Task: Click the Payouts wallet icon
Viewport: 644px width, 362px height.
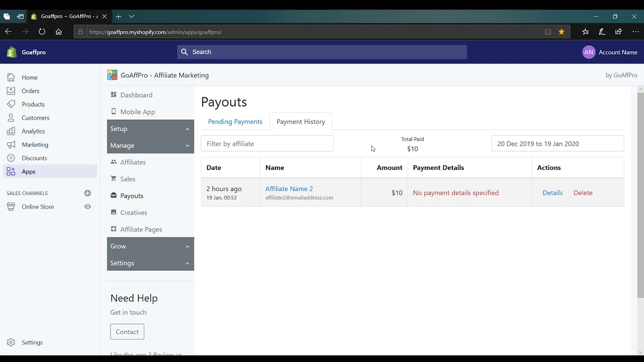Action: pyautogui.click(x=114, y=196)
